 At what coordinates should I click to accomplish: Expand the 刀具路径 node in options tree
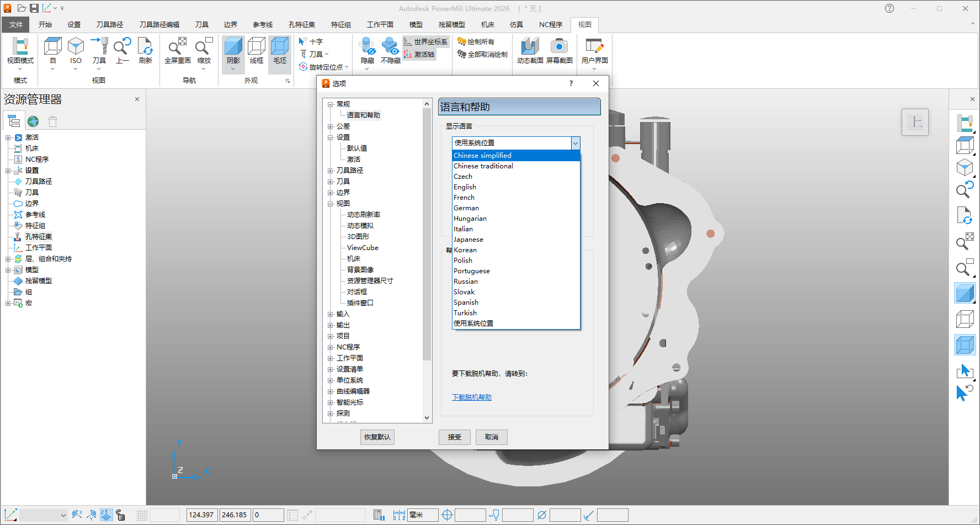pos(331,171)
